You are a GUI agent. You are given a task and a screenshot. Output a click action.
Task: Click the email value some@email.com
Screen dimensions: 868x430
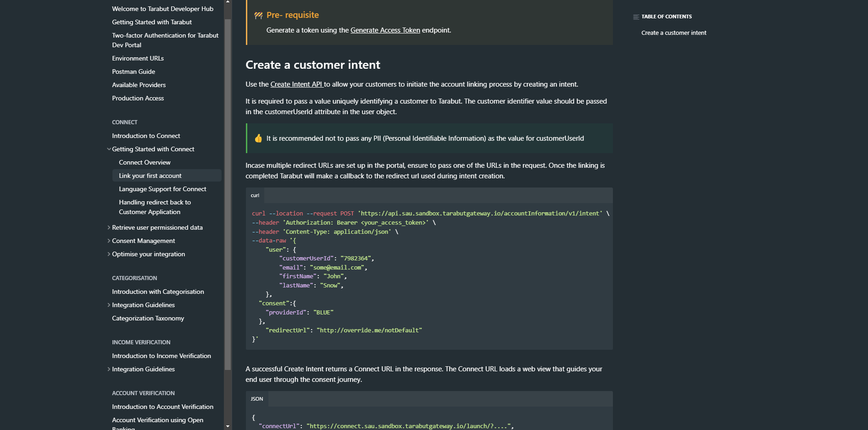point(337,268)
